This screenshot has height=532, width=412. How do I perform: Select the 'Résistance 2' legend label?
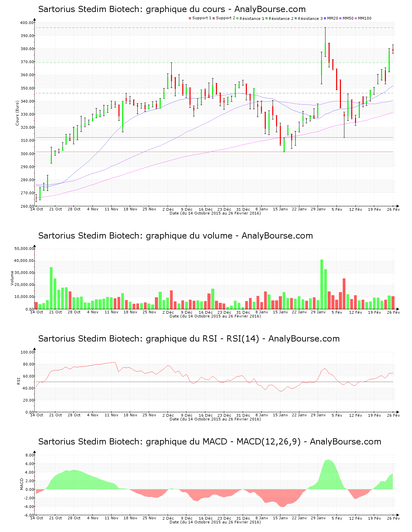(x=281, y=18)
